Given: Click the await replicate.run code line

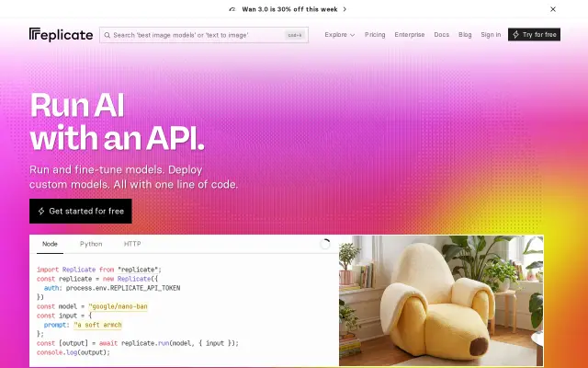Looking at the screenshot, I should (138, 343).
